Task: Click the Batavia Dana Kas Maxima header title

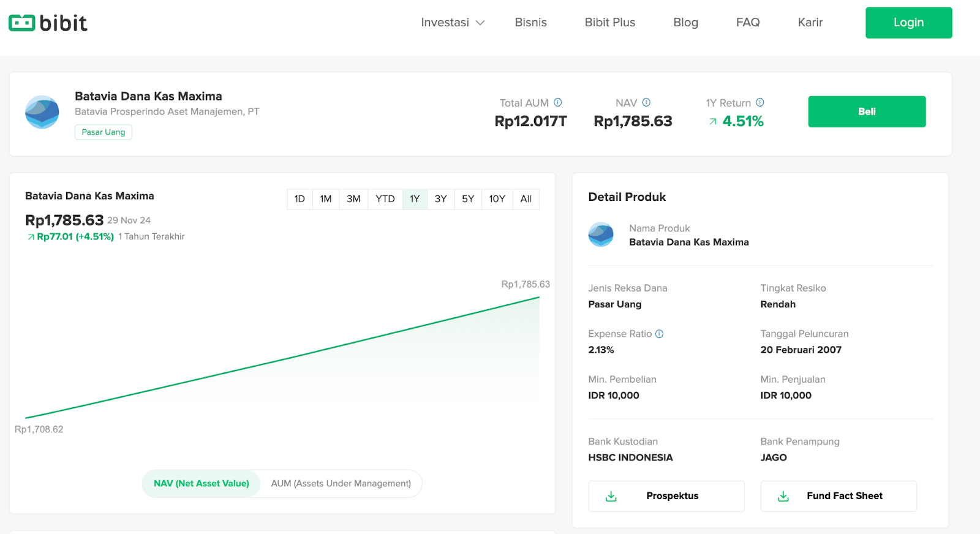Action: coord(148,96)
